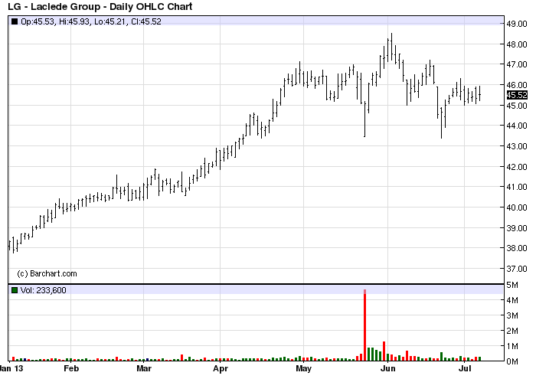This screenshot has width=536, height=392.
Task: Click the black OHLC legend square
Action: tap(15, 21)
